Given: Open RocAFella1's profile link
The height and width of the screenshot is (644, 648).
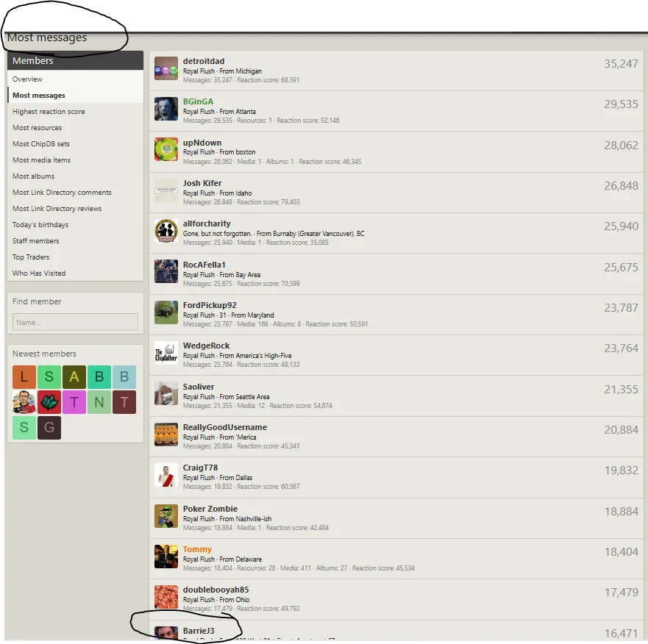Looking at the screenshot, I should [x=204, y=265].
